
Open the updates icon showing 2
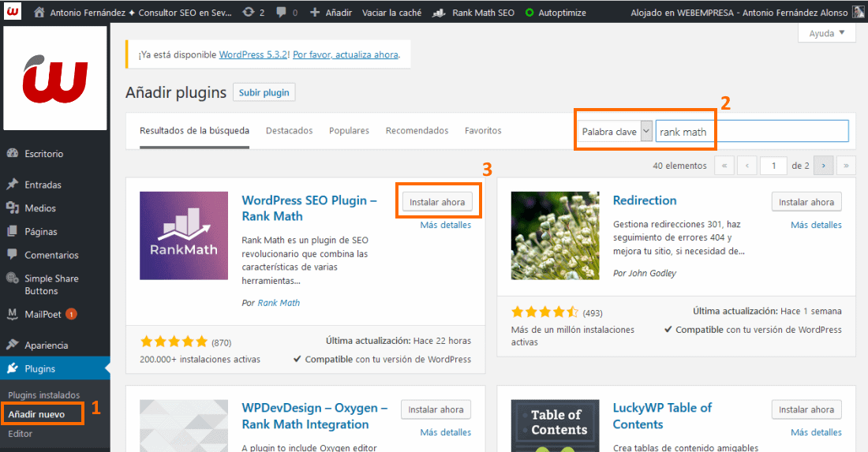click(x=249, y=12)
